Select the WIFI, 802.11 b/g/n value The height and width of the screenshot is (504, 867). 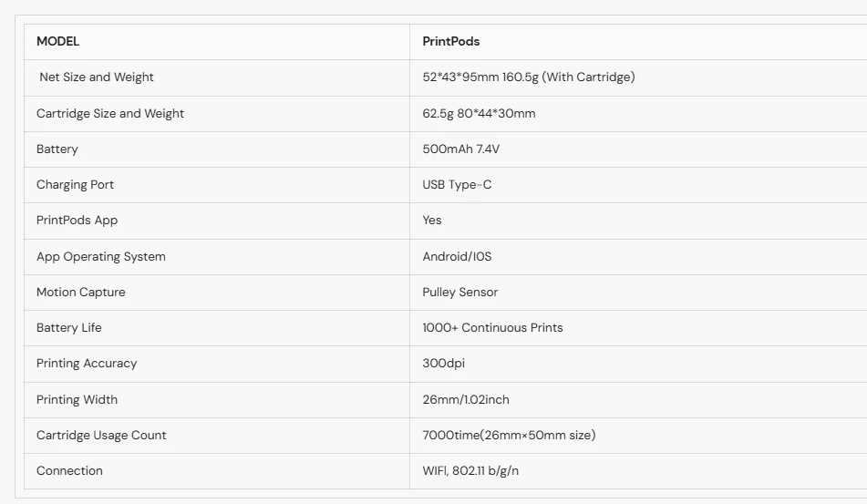click(x=470, y=471)
